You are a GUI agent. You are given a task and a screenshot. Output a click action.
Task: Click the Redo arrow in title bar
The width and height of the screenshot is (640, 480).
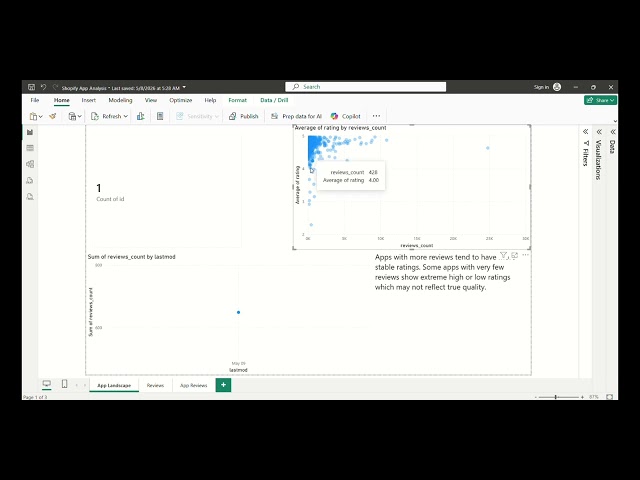coord(55,87)
